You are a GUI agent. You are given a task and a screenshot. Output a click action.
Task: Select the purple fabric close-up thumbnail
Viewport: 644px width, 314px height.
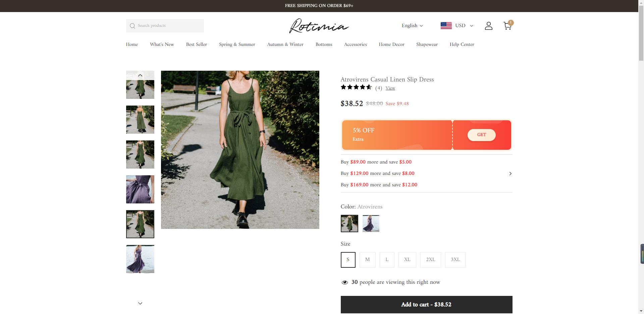140,189
